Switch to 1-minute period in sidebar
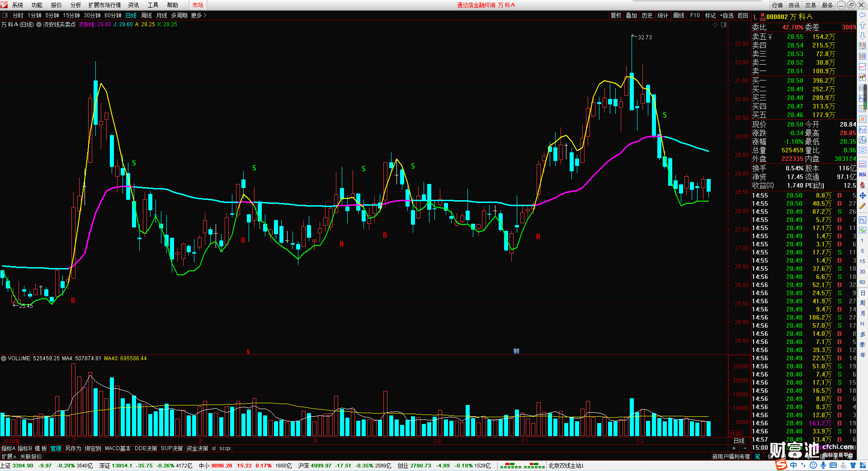The height and width of the screenshot is (471, 868). [862, 240]
